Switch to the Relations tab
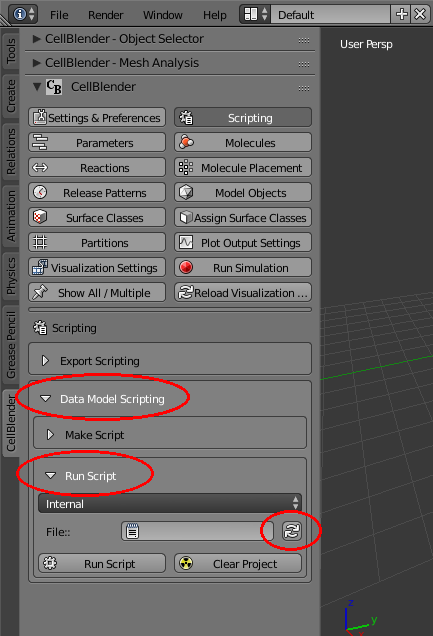 [x=11, y=151]
